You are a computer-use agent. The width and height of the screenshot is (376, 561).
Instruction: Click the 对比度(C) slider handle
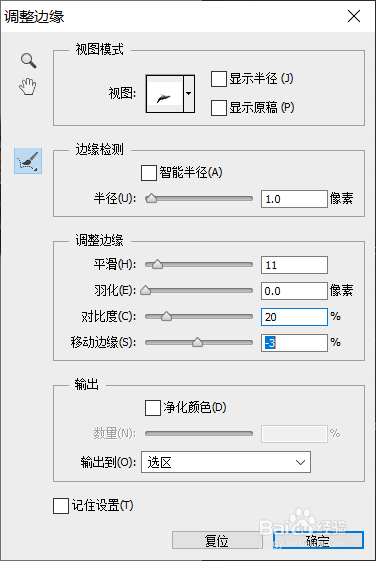[x=166, y=316]
